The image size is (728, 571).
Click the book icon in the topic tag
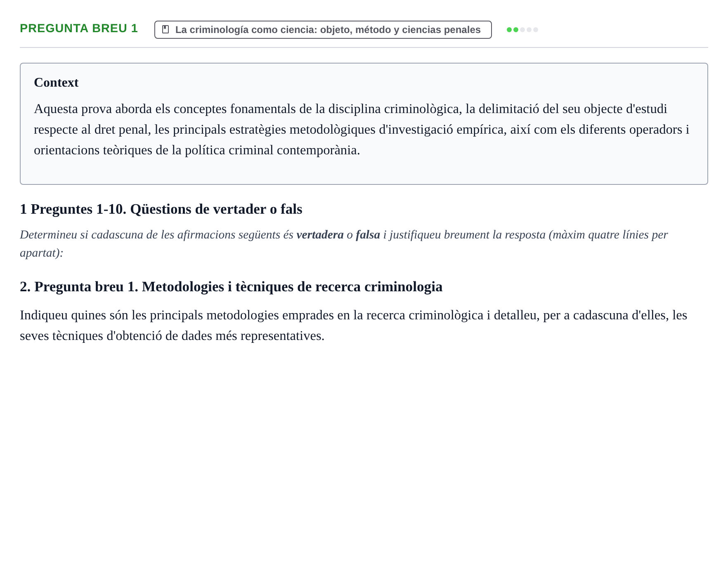click(x=165, y=30)
